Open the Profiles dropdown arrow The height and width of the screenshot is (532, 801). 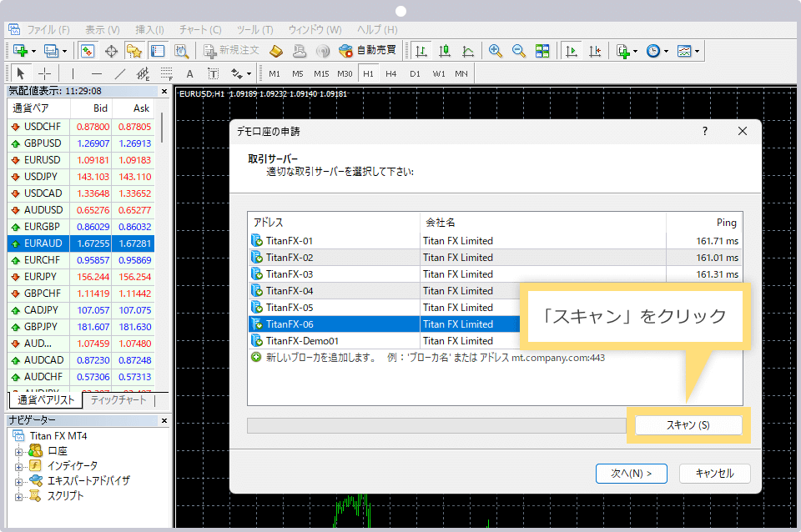click(64, 52)
